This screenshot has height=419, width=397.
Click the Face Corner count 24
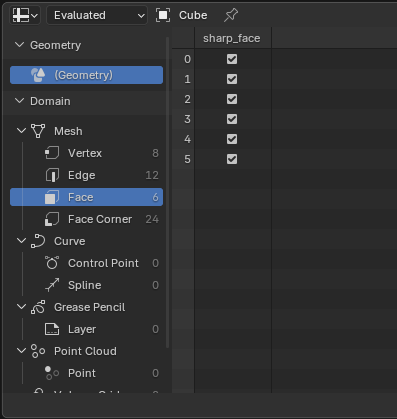(152, 219)
